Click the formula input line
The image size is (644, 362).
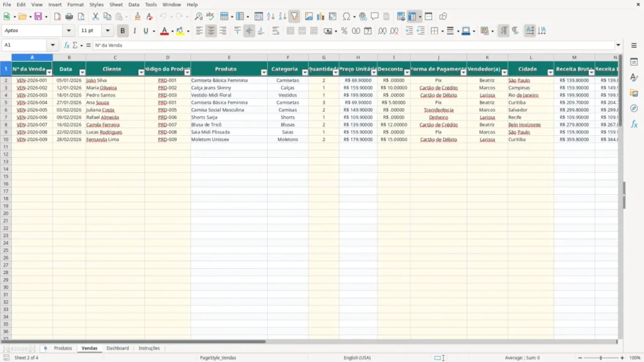tap(354, 45)
